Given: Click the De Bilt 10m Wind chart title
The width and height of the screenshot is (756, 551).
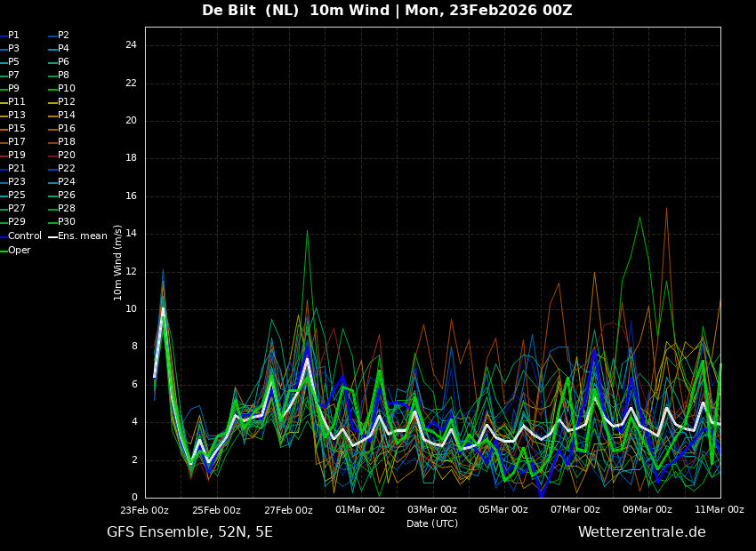Looking at the screenshot, I should (387, 11).
